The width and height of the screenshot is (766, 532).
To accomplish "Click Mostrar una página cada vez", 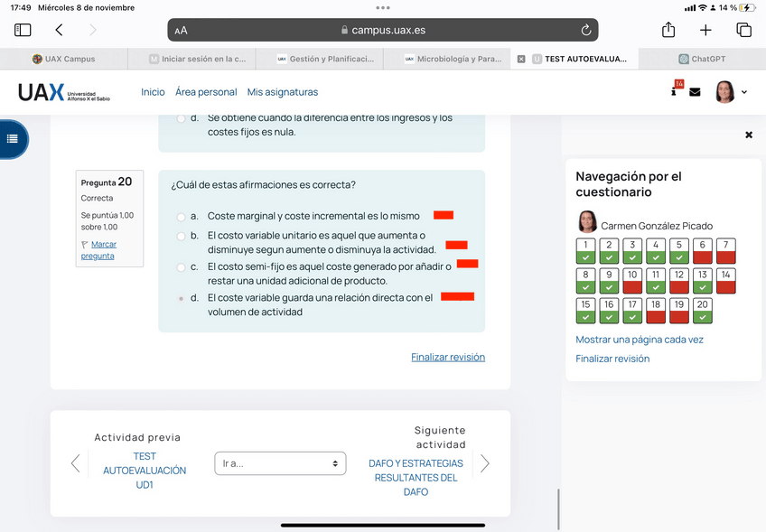I will point(640,340).
